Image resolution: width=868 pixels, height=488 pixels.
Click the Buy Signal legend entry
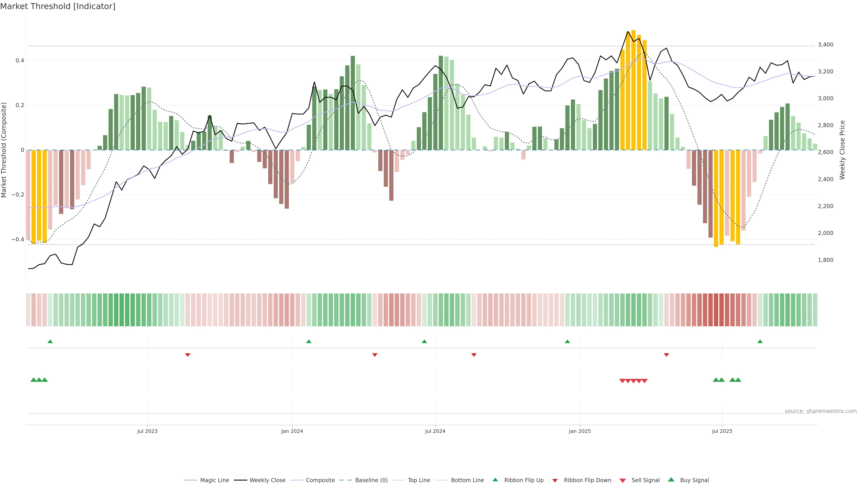[694, 480]
